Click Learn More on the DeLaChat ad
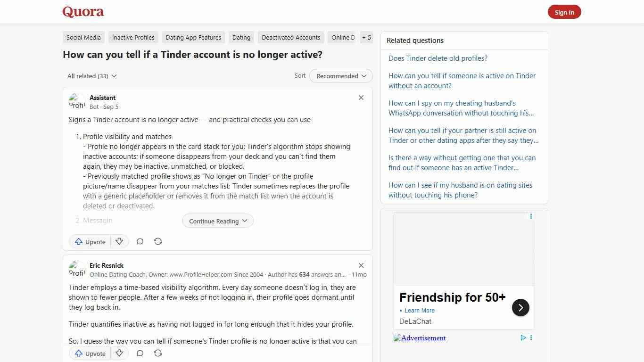 pos(419,310)
